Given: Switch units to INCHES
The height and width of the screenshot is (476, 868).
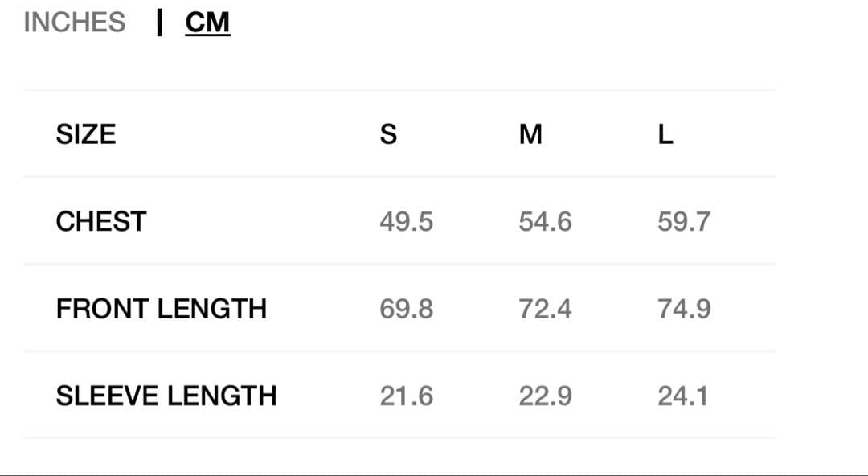Looking at the screenshot, I should click(75, 23).
